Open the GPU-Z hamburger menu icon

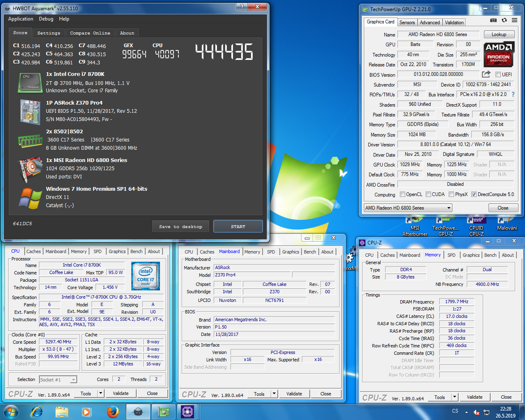point(514,20)
